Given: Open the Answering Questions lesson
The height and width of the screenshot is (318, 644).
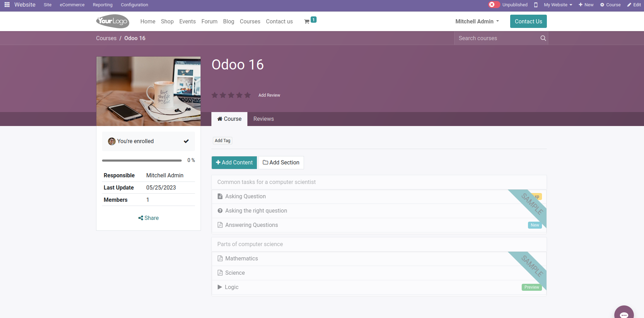Looking at the screenshot, I should pos(252,225).
